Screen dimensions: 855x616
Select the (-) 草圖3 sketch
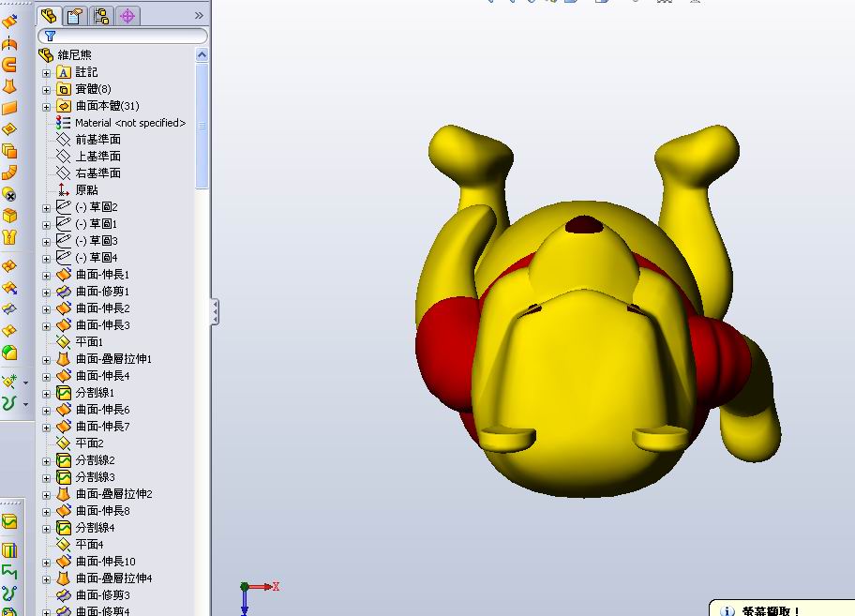pyautogui.click(x=86, y=241)
